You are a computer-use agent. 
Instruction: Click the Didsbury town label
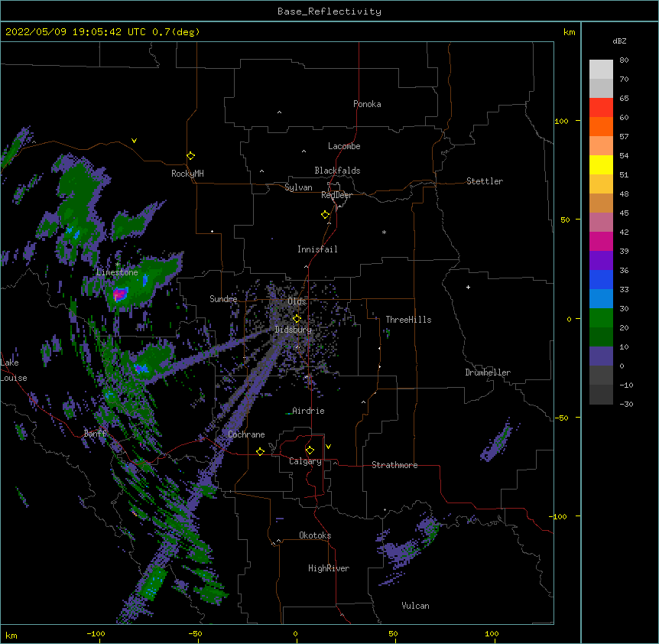pyautogui.click(x=294, y=330)
